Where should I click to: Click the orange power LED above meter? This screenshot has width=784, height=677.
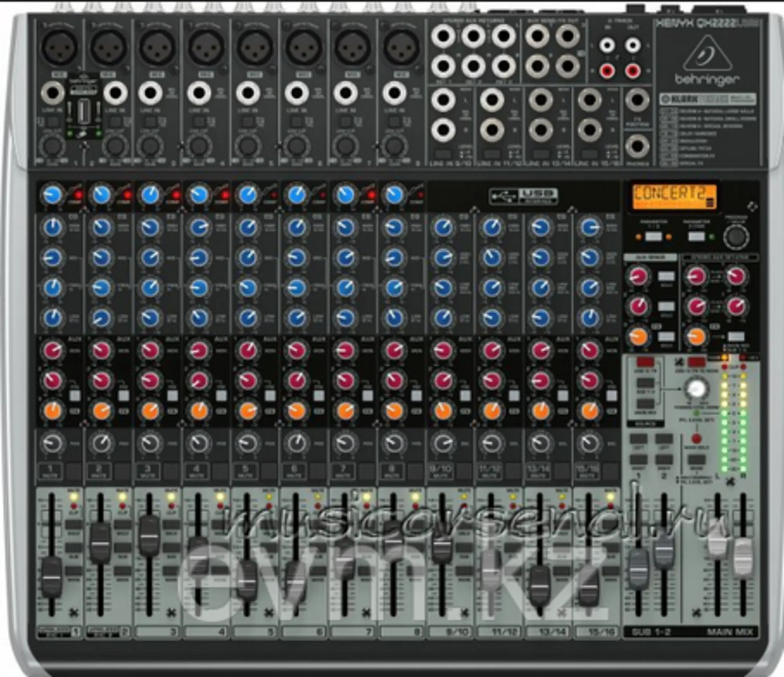point(724,358)
